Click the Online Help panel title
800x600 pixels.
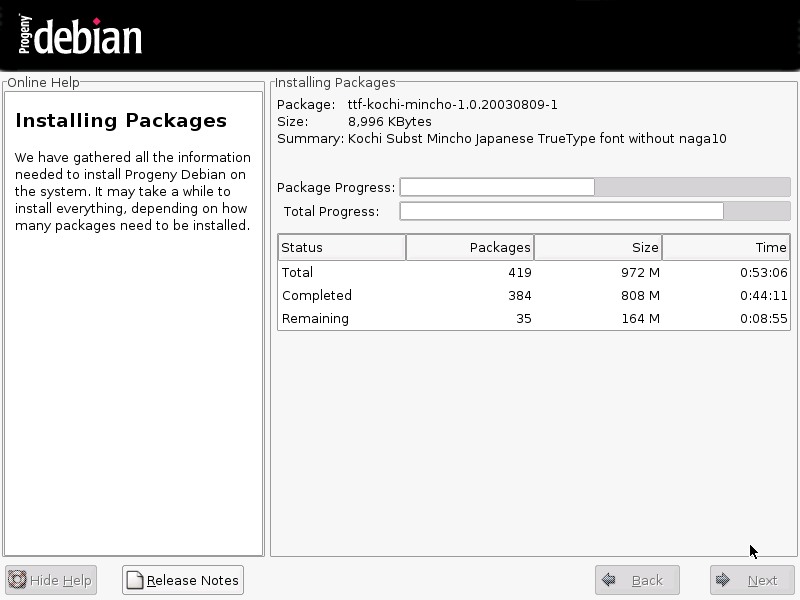[43, 82]
